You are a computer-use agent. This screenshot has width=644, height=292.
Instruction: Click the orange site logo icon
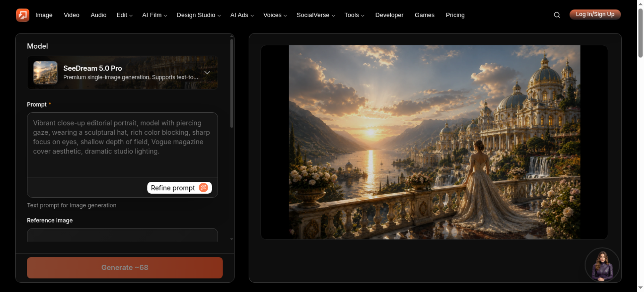click(23, 15)
